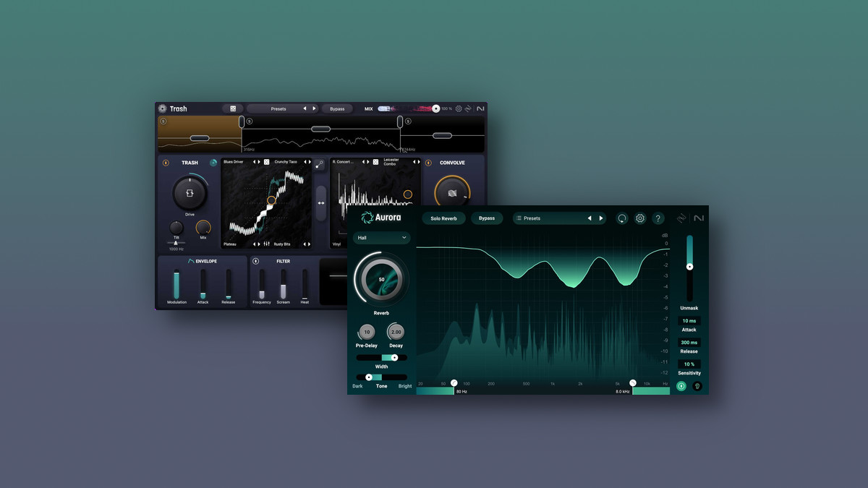The height and width of the screenshot is (488, 868).
Task: Open Trash settings gear icon
Action: click(459, 108)
